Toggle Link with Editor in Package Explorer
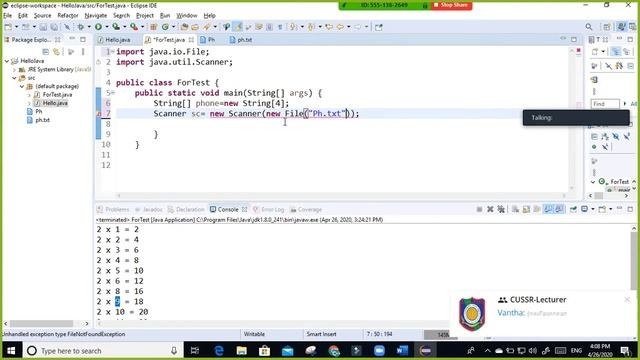This screenshot has height=360, width=640. [x=56, y=52]
